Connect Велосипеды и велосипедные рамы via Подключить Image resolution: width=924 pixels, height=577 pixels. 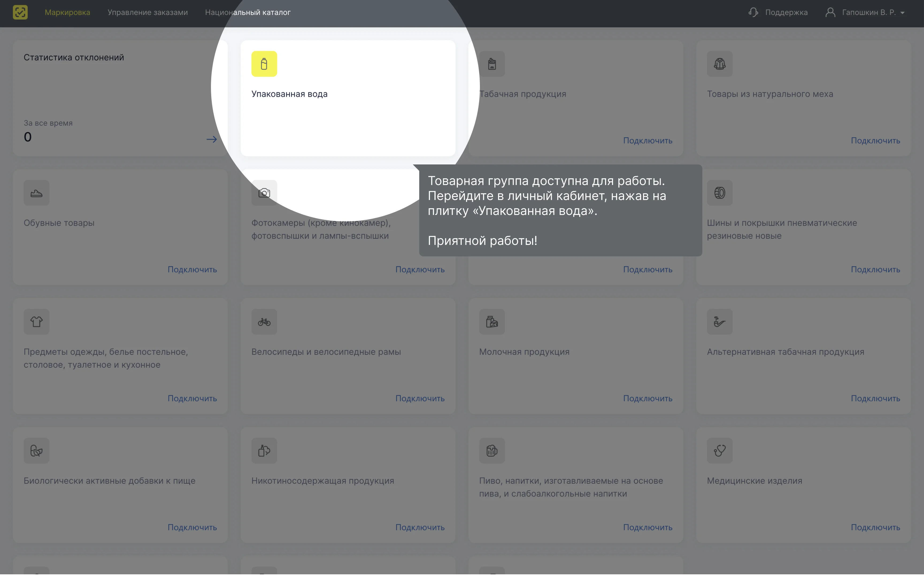click(x=420, y=398)
